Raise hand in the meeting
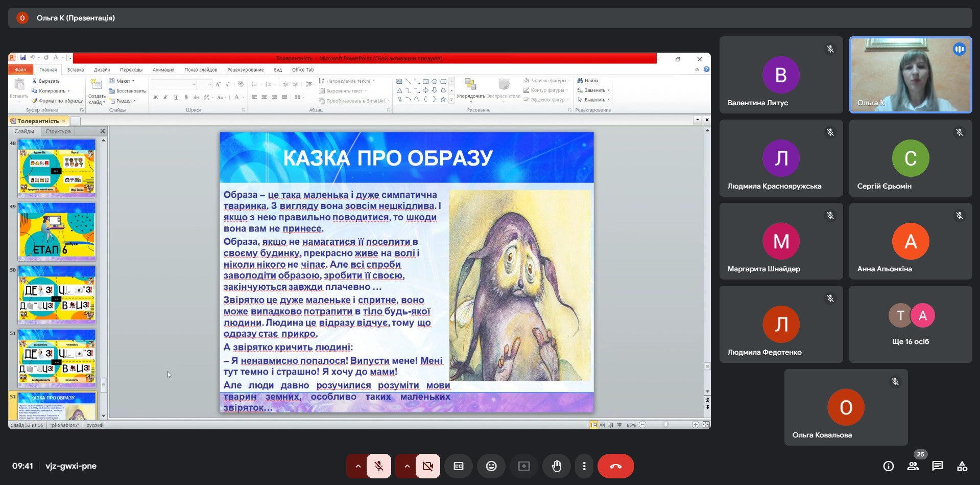The image size is (980, 485). (x=556, y=466)
